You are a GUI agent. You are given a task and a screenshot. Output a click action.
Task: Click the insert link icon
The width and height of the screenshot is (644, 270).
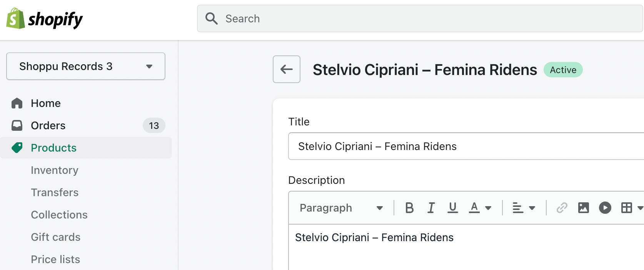562,208
